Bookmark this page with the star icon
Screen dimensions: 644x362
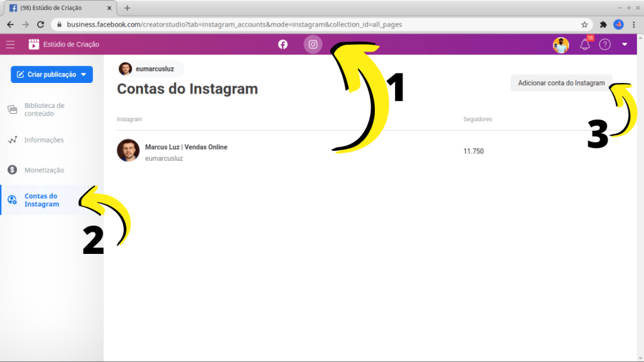coord(584,25)
